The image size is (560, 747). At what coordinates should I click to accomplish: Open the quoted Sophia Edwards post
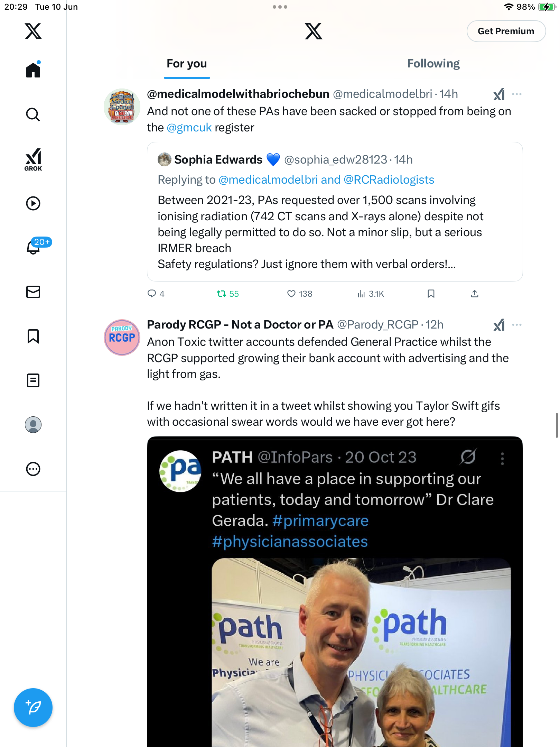pos(335,212)
